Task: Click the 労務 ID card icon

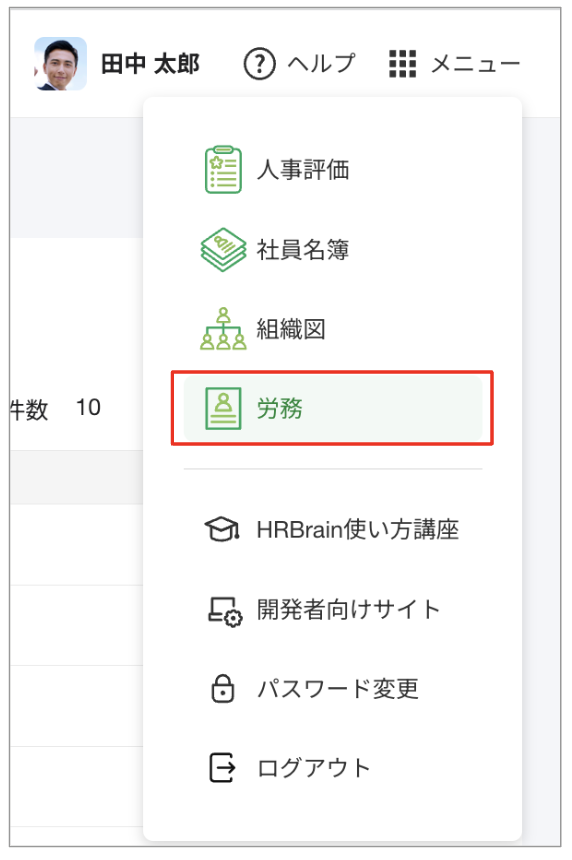Action: click(x=223, y=409)
